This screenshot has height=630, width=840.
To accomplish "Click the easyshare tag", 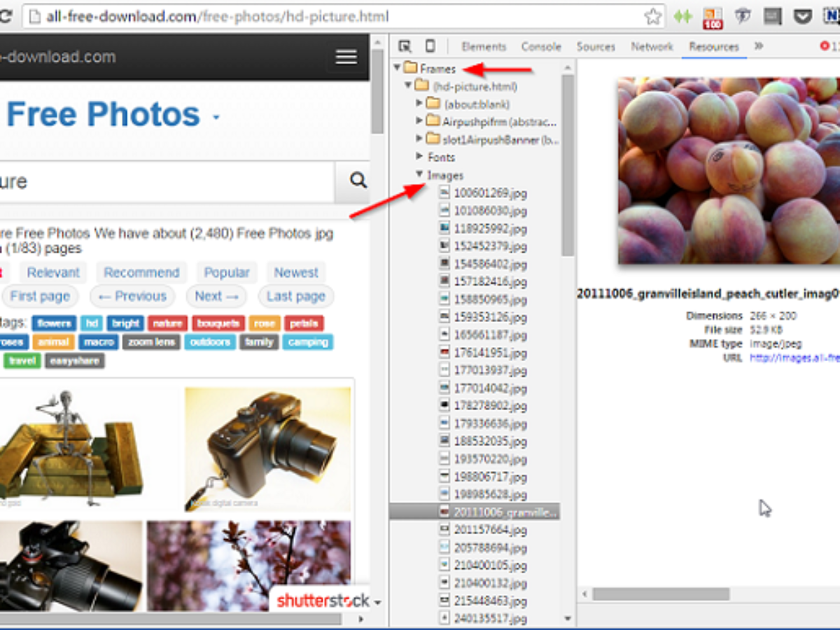I will 75,361.
